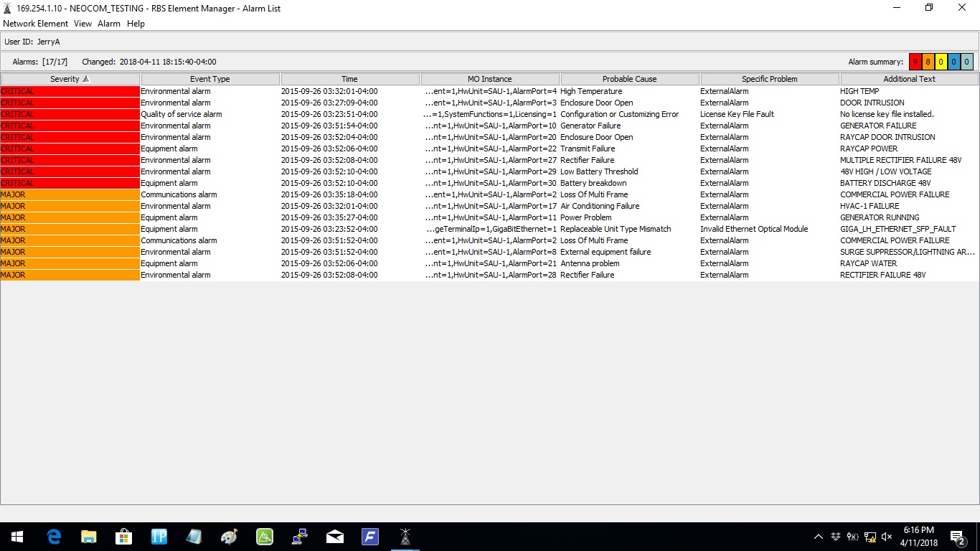Viewport: 980px width, 551px height.
Task: Click the "Power Problem" cell
Action: point(629,217)
